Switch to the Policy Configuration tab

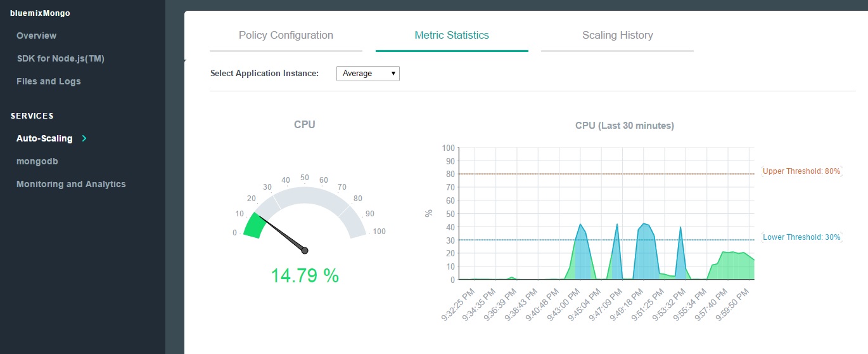(286, 36)
